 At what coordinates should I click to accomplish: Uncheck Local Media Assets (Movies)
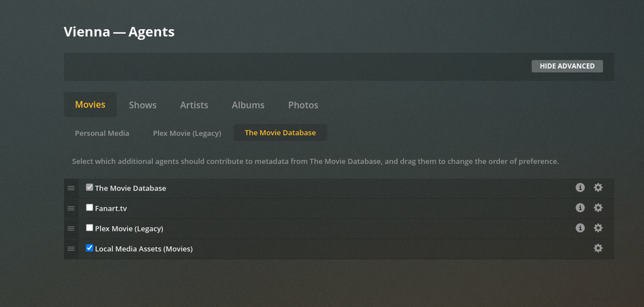tap(89, 248)
